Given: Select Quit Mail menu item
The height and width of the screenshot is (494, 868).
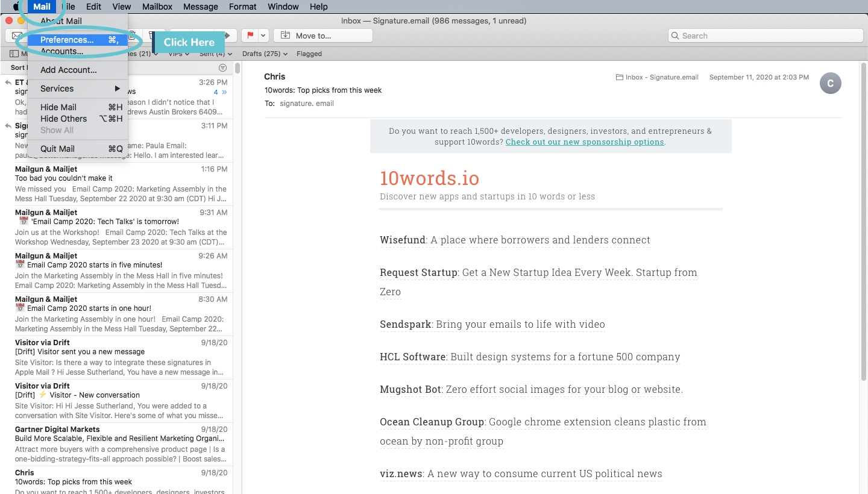Looking at the screenshot, I should [78, 149].
